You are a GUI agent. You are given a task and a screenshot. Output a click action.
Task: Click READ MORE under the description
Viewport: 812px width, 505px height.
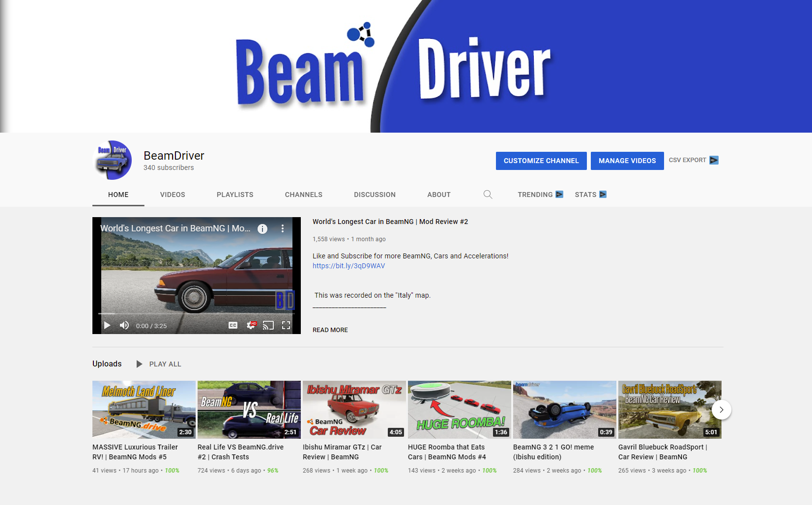330,330
